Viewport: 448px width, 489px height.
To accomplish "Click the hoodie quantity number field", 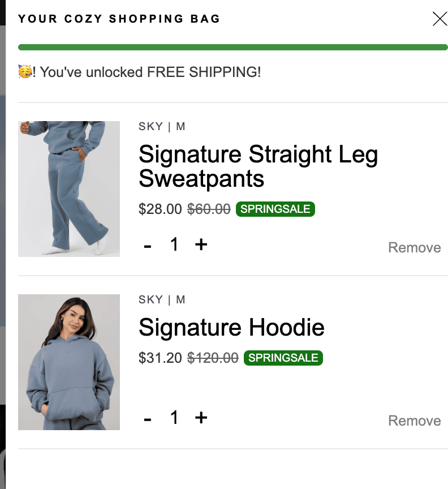I will (x=174, y=418).
